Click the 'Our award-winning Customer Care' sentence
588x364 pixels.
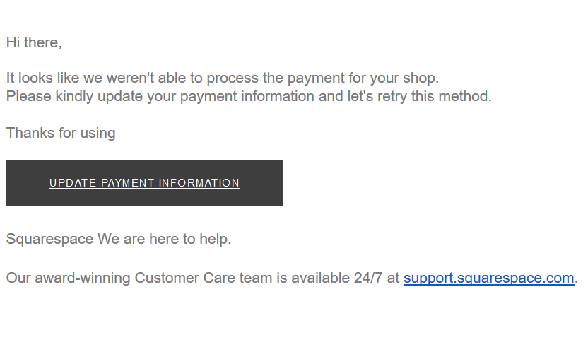(x=292, y=278)
